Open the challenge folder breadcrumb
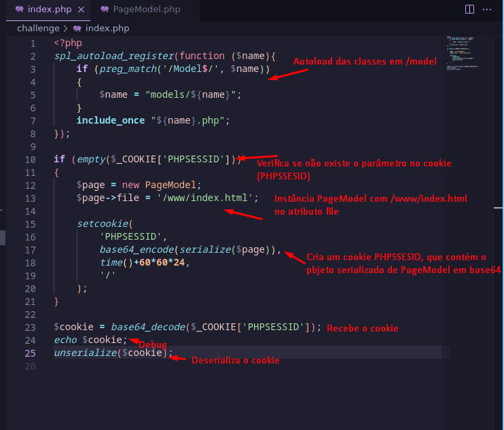 click(38, 29)
